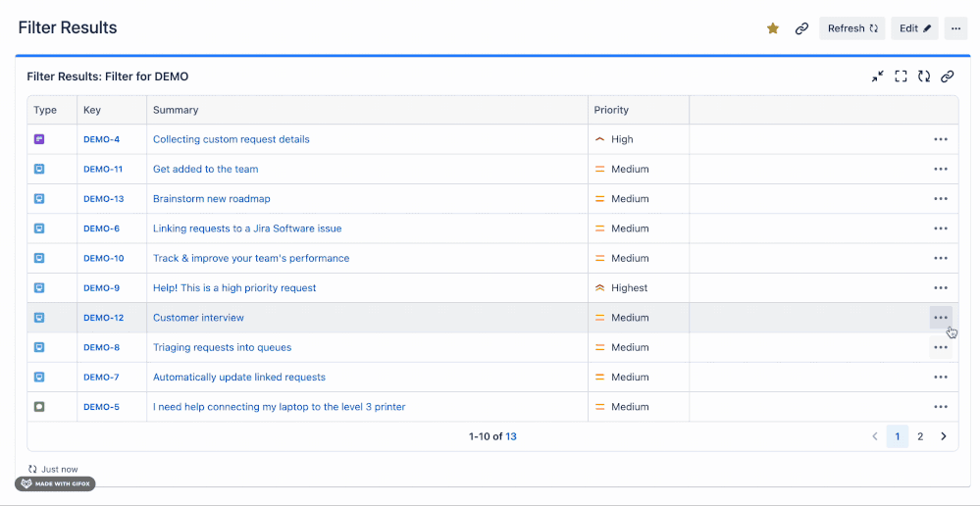This screenshot has height=506, width=980.
Task: Go to results page 2
Action: click(x=920, y=436)
